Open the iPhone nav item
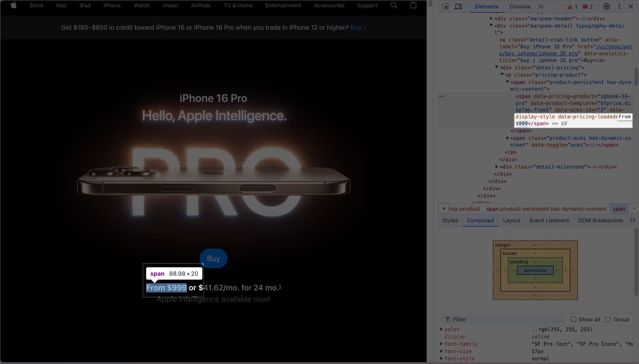 (112, 5)
